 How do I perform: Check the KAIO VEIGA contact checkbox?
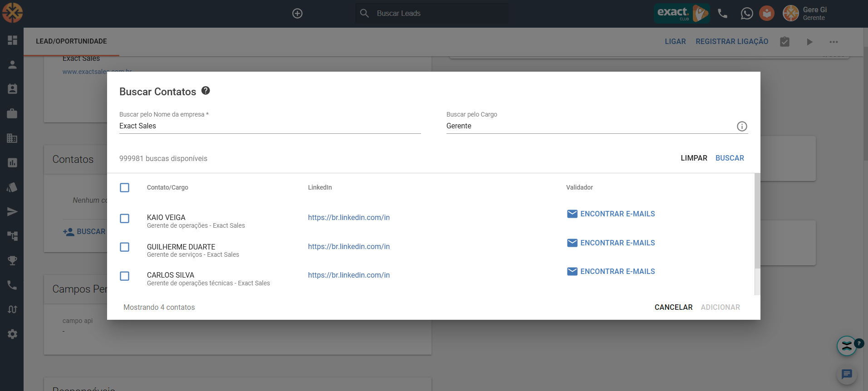124,218
